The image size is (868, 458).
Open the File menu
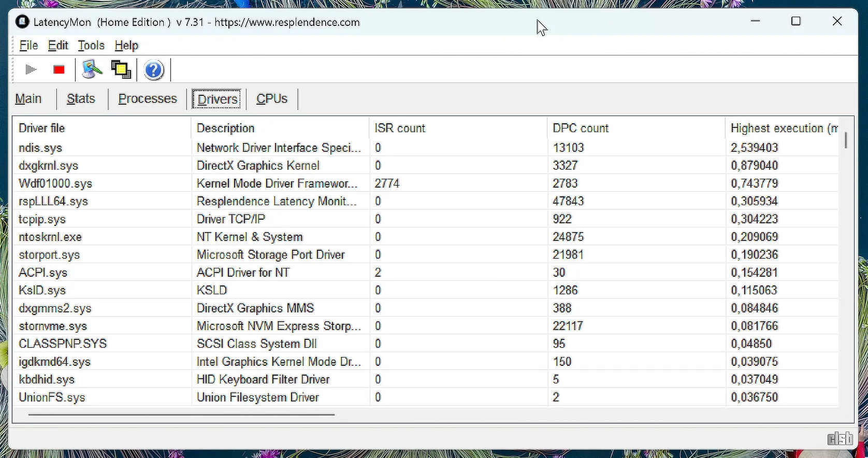(x=28, y=46)
